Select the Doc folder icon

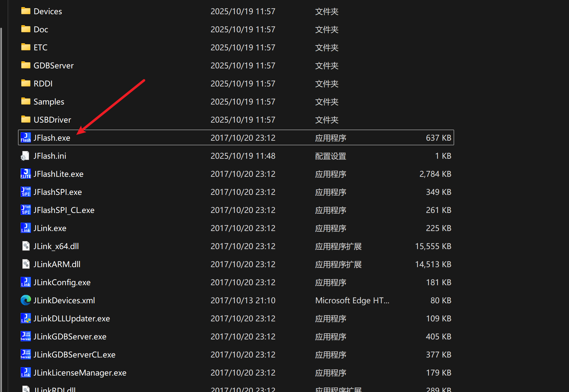coord(26,29)
